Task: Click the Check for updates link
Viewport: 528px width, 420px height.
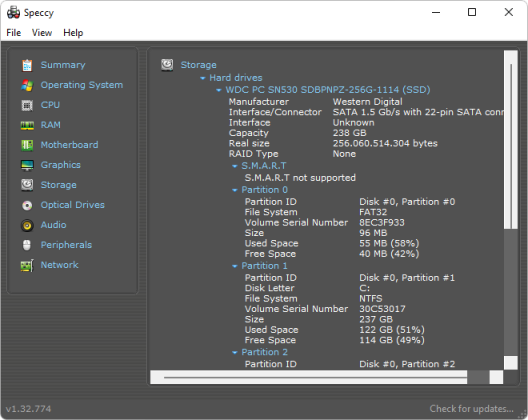Action: coord(471,409)
